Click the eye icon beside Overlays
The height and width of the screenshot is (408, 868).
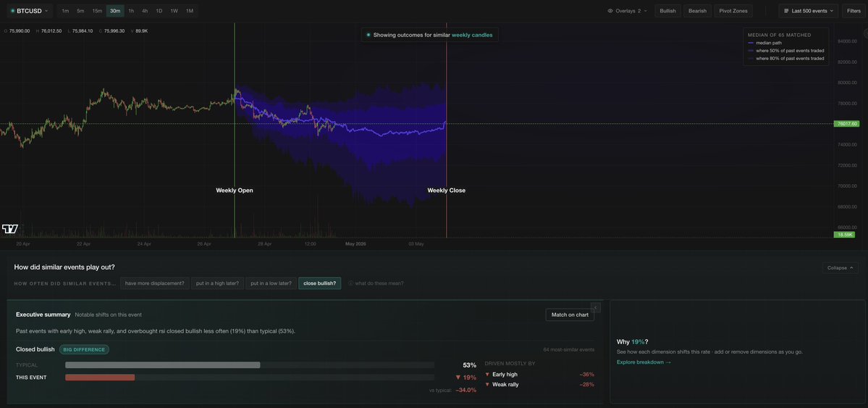tap(610, 11)
